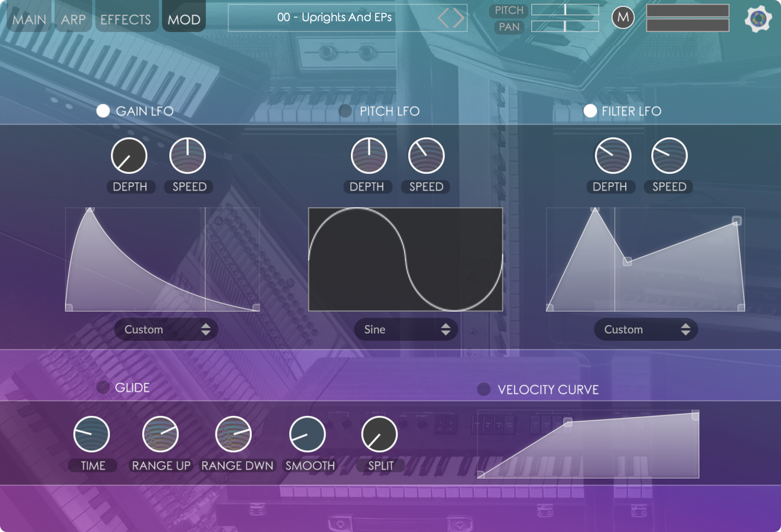Enable the Pitch LFO toggle
The image size is (781, 532).
pos(345,111)
